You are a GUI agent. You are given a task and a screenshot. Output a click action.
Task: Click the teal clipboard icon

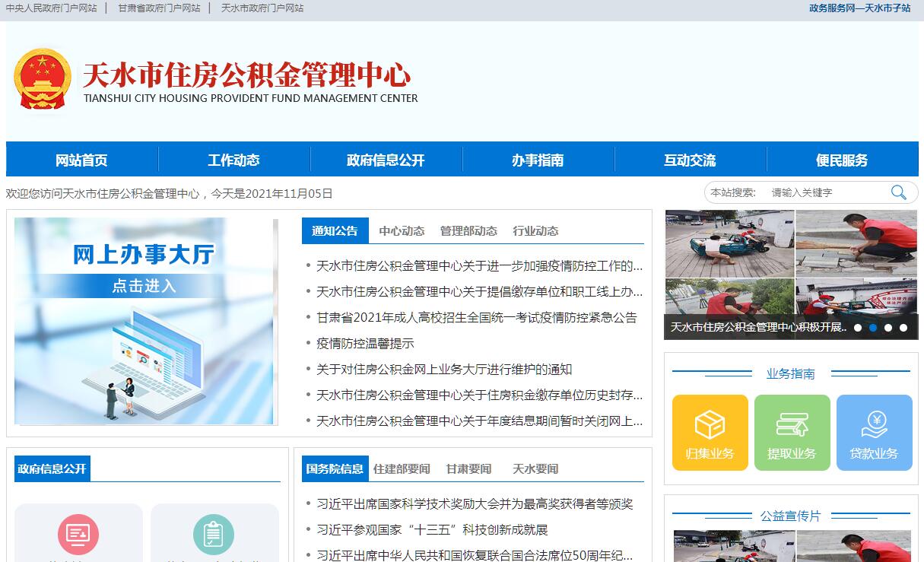(214, 534)
